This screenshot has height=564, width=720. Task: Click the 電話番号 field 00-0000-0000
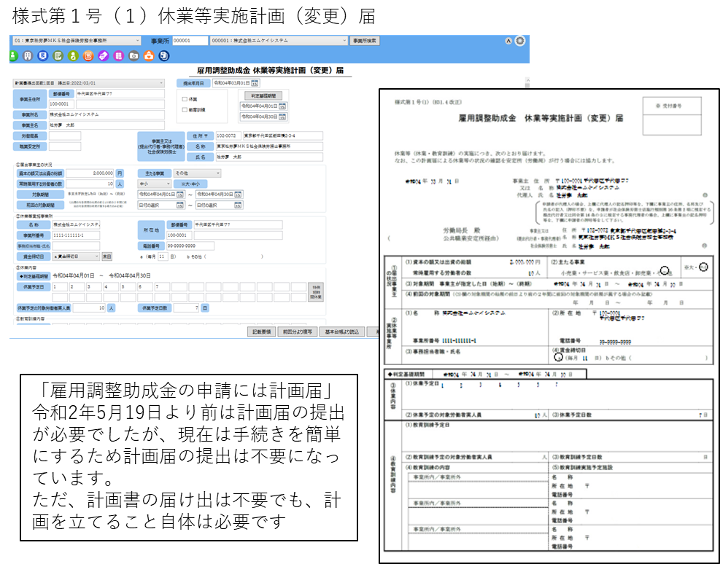190,246
